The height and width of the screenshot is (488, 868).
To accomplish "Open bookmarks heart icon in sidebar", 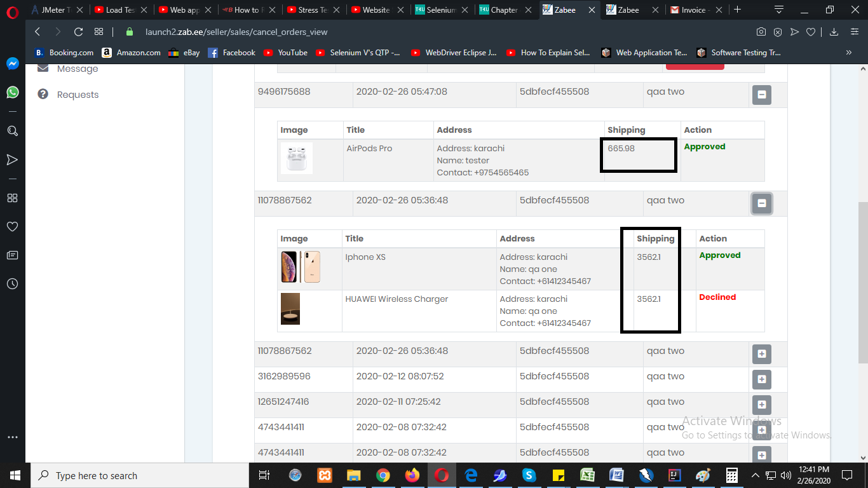I will point(12,226).
